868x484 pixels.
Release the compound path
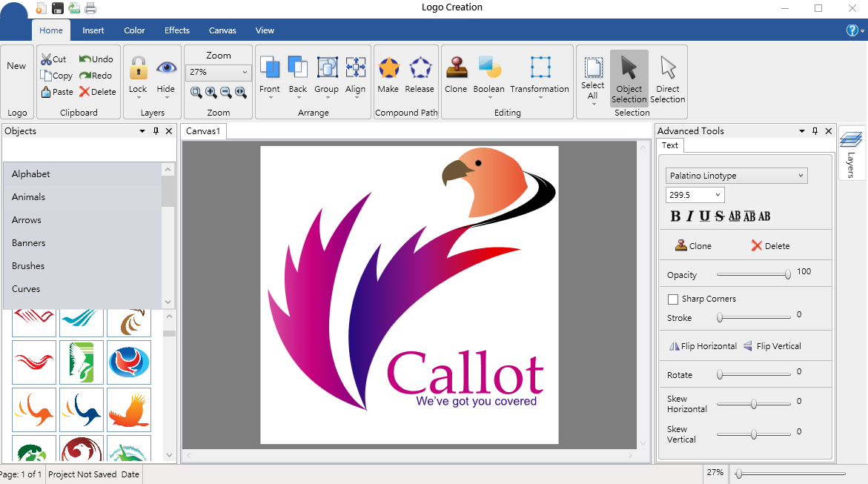420,75
